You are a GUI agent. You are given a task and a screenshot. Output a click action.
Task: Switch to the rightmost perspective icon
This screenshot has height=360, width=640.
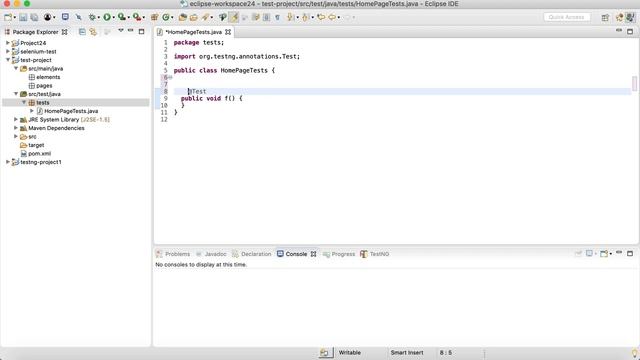631,17
